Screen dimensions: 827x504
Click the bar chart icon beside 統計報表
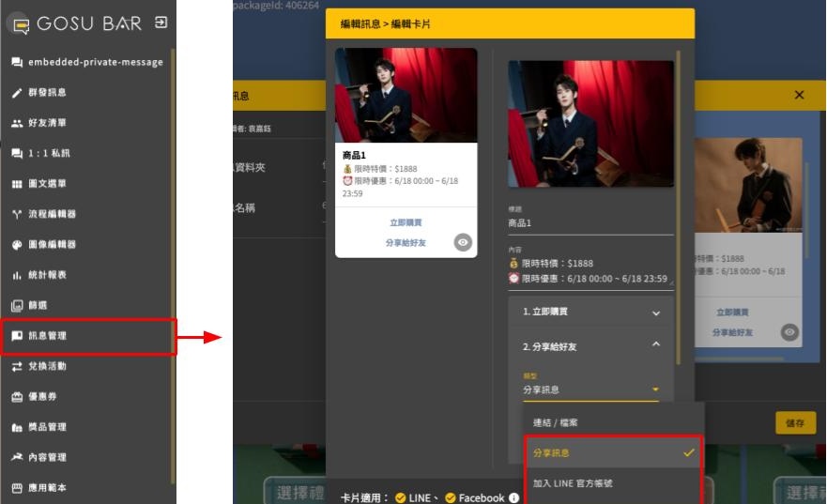[x=17, y=275]
